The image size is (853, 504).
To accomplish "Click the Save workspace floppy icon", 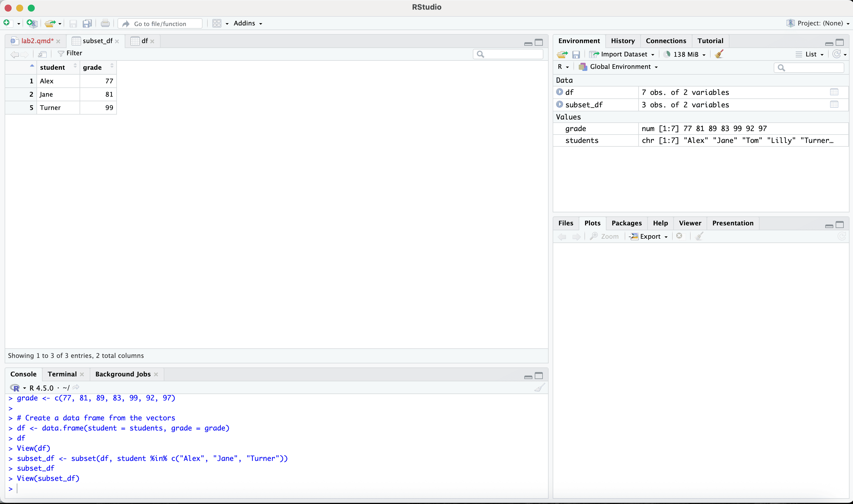I will click(x=576, y=54).
